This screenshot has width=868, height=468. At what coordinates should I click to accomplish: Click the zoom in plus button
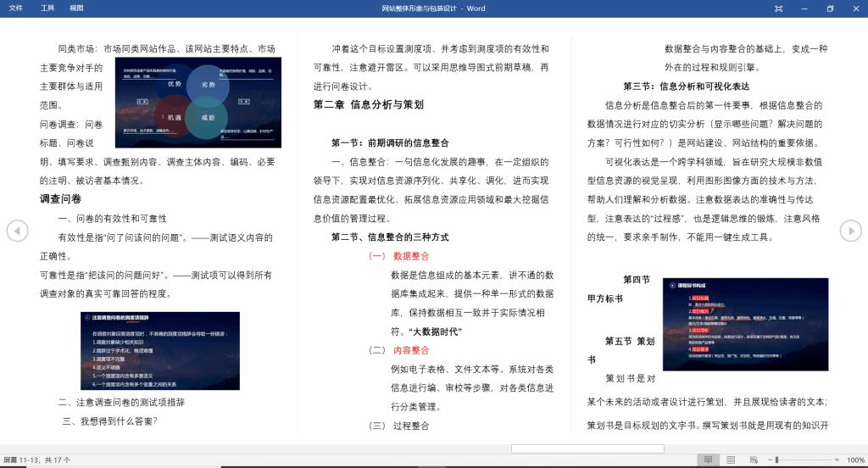(837, 460)
